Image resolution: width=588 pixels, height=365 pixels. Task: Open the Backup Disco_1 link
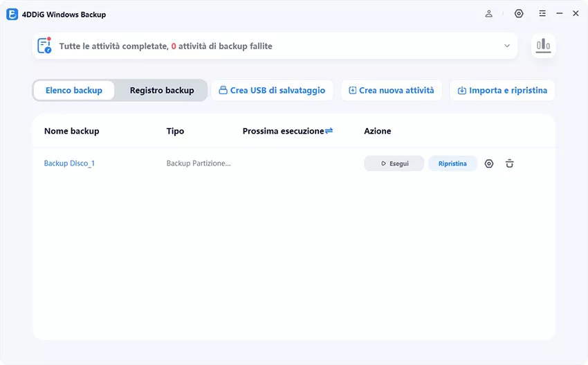click(69, 164)
